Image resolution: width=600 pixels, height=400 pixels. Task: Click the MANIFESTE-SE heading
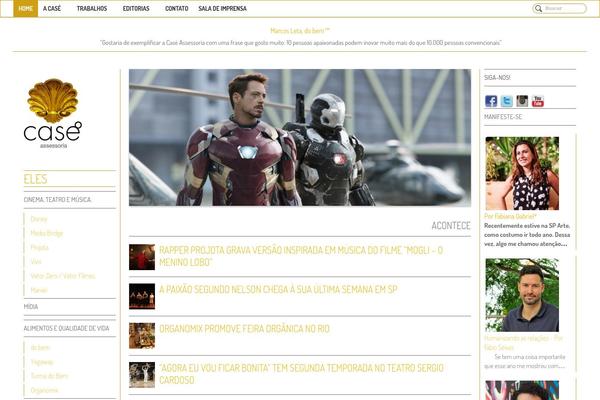[503, 117]
